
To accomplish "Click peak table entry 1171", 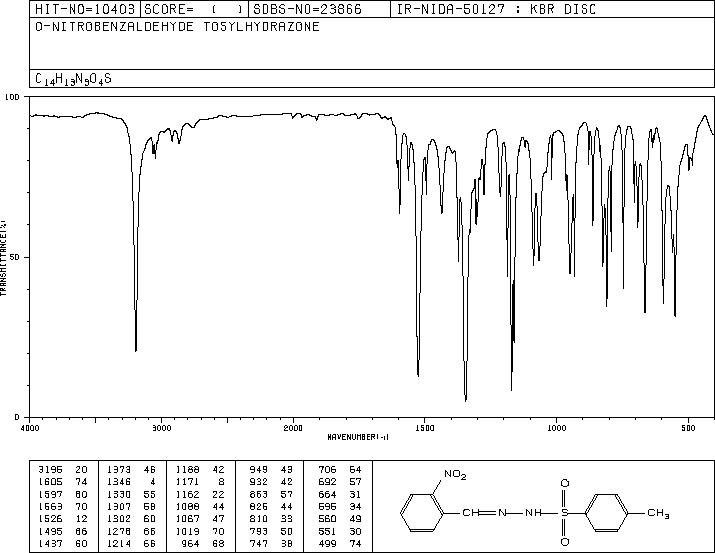I will [x=187, y=482].
